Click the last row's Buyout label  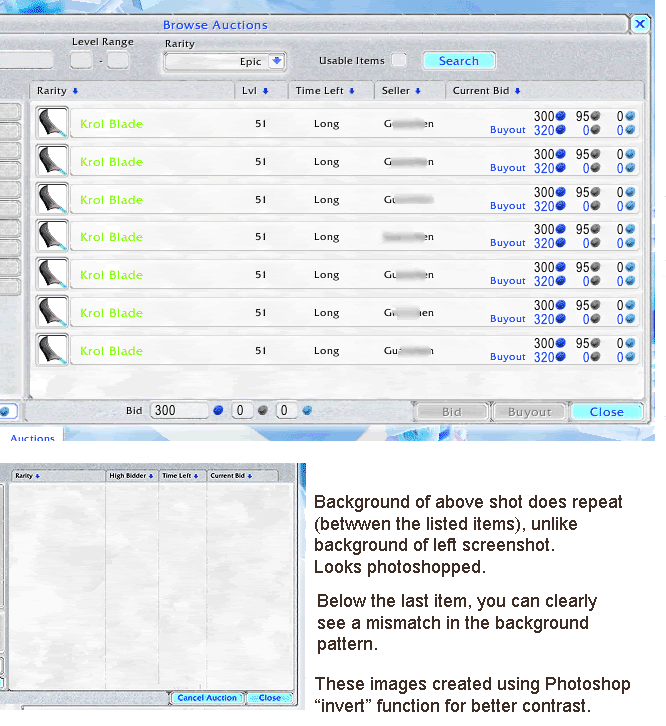click(508, 357)
